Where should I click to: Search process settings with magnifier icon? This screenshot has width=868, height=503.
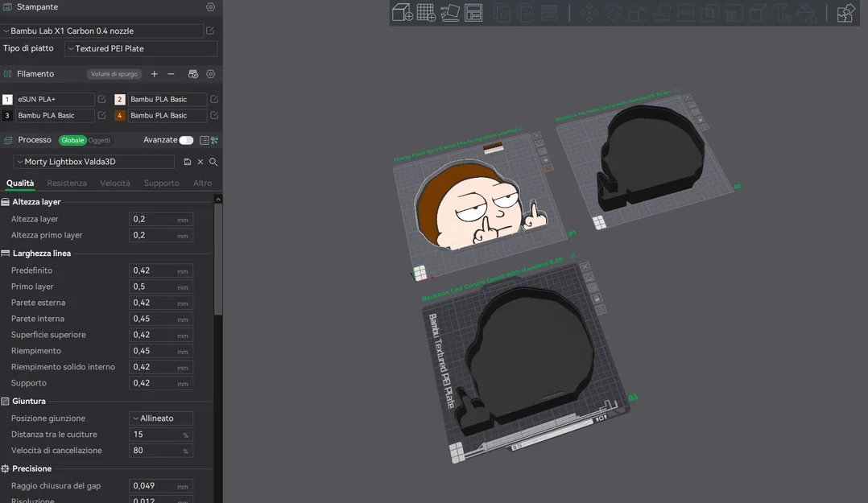(213, 162)
